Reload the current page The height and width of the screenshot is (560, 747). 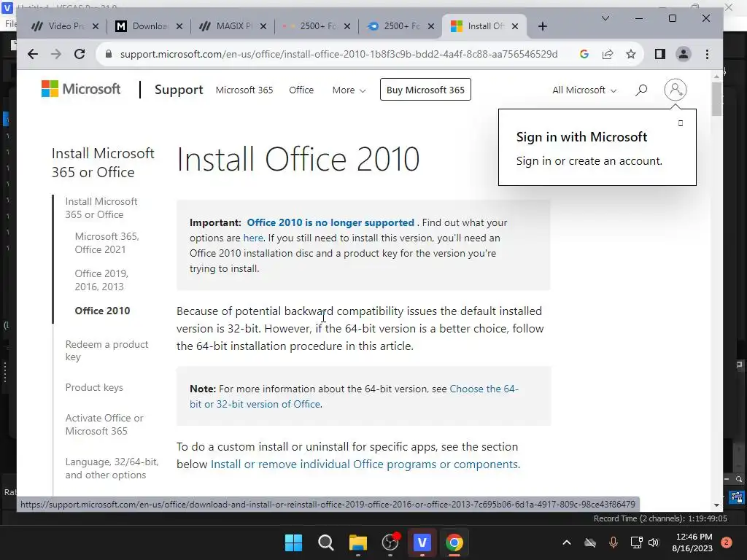tap(80, 54)
